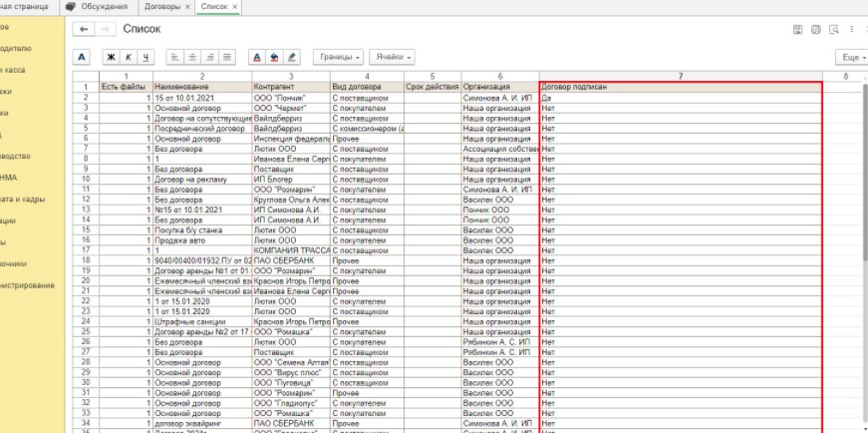Align cell text to the left

tap(175, 57)
